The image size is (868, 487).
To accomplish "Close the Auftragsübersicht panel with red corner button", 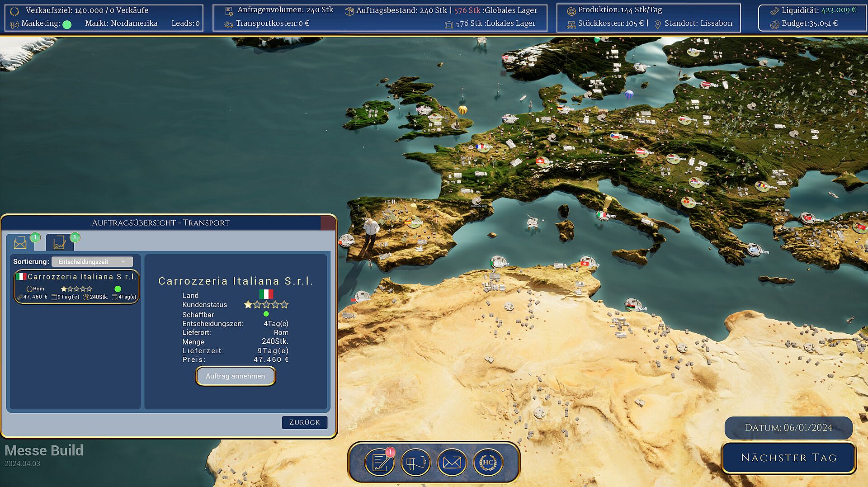I will 327,222.
